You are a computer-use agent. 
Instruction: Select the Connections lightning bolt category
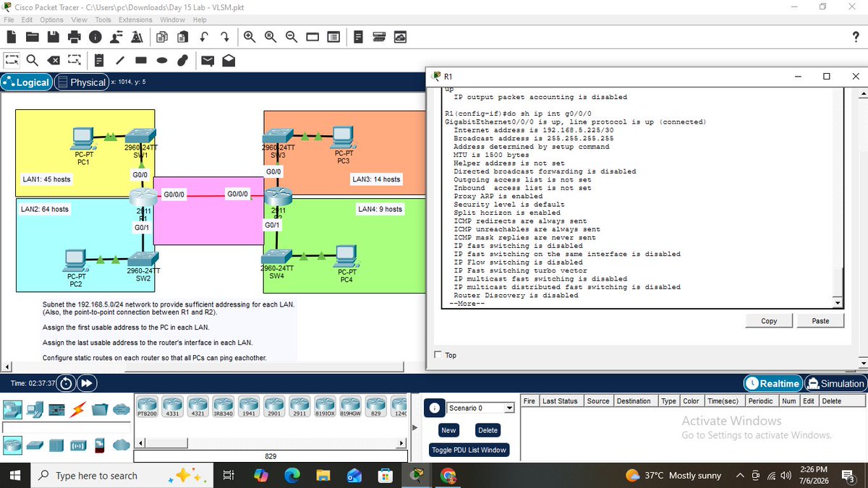(x=78, y=411)
